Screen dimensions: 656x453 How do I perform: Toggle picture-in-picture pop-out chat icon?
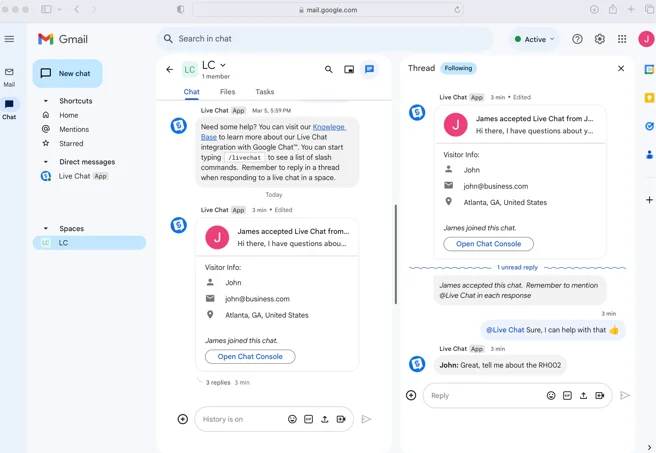tap(349, 70)
